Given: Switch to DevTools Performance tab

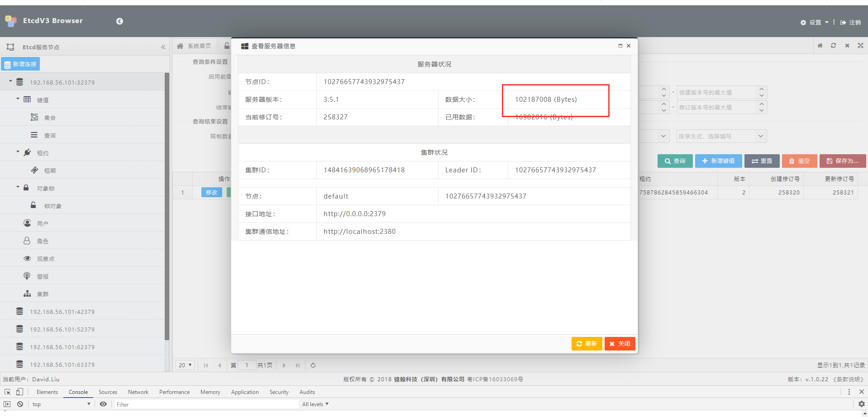Looking at the screenshot, I should [174, 392].
